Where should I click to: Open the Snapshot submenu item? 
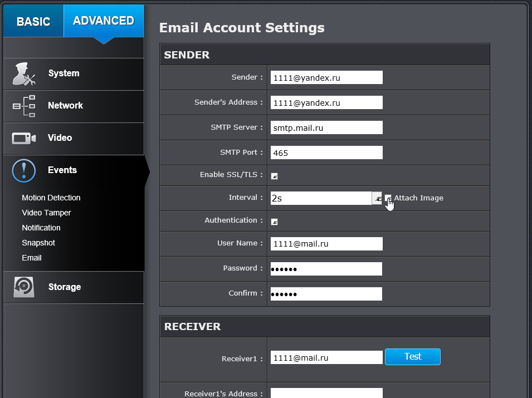38,243
